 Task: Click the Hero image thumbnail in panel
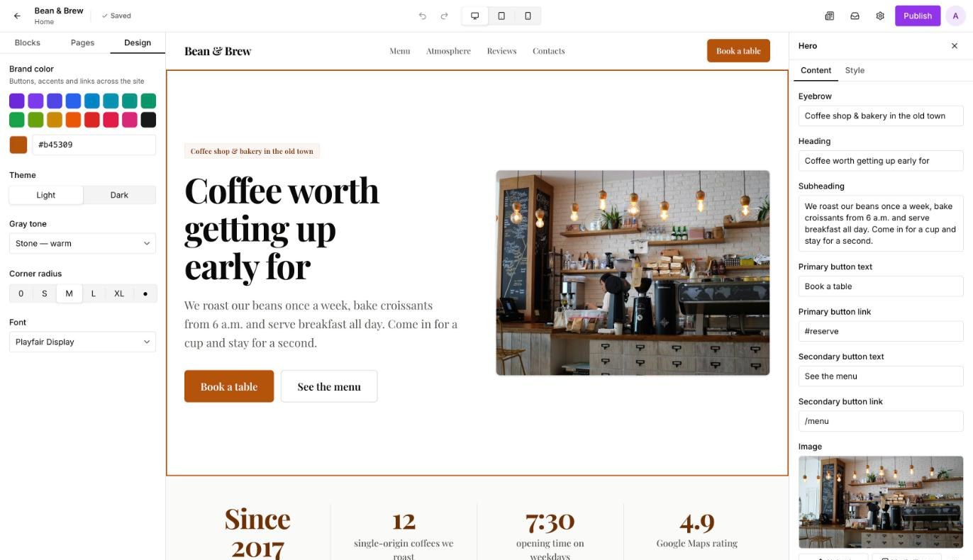[x=881, y=502]
